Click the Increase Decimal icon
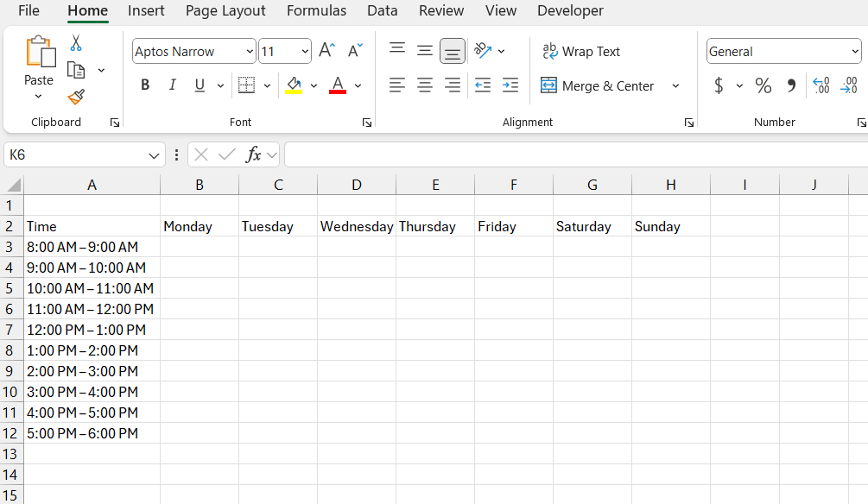This screenshot has width=868, height=504. (x=821, y=85)
